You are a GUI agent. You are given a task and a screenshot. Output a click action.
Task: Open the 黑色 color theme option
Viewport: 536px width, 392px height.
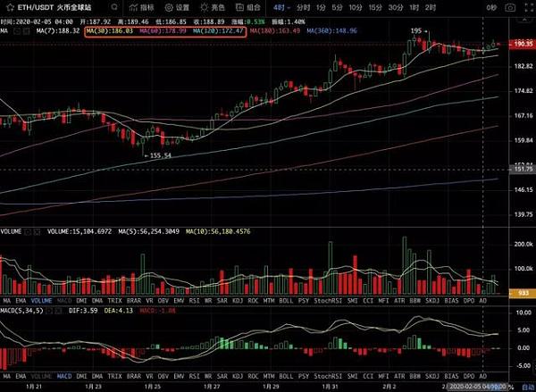pos(214,7)
